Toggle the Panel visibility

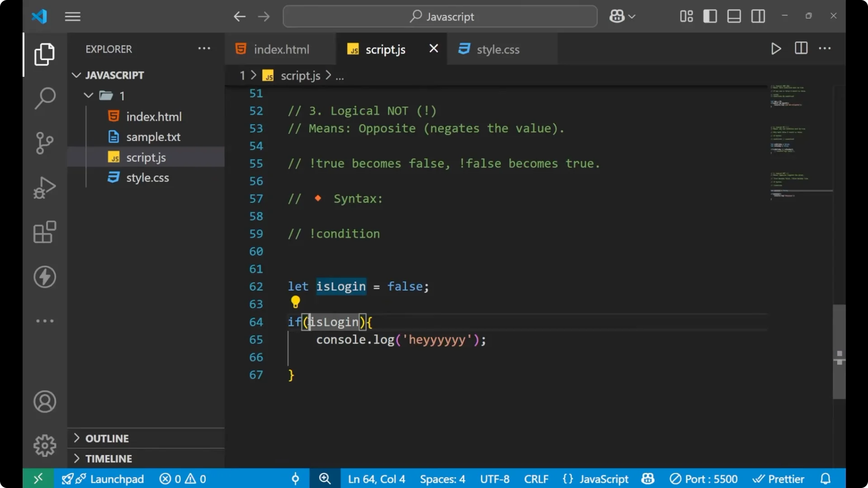tap(734, 16)
